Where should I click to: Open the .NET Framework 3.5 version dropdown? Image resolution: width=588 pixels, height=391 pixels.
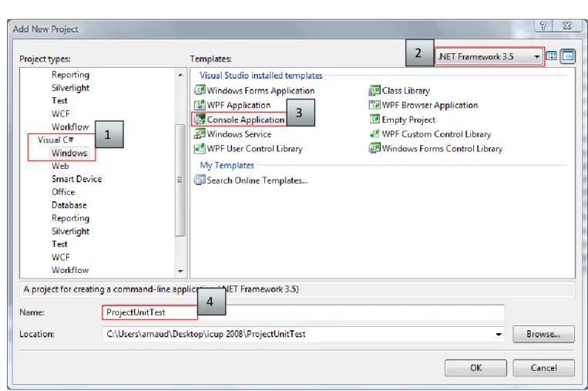[x=489, y=56]
